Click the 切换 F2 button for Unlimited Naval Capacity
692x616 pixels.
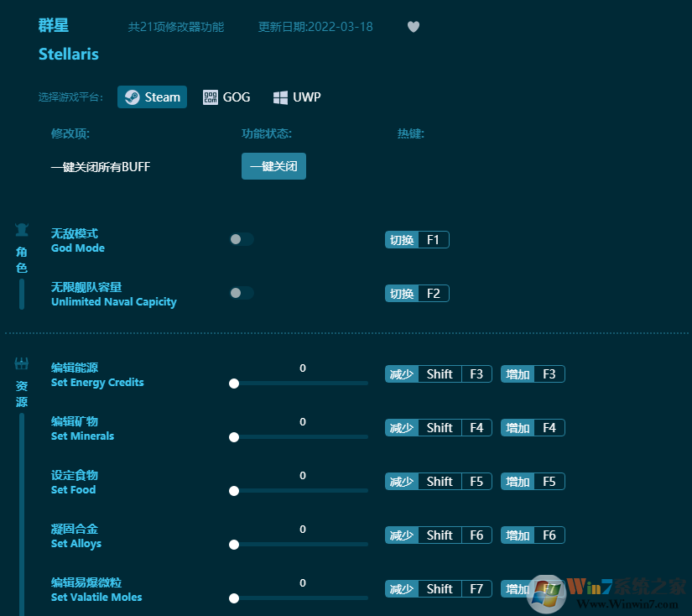417,293
